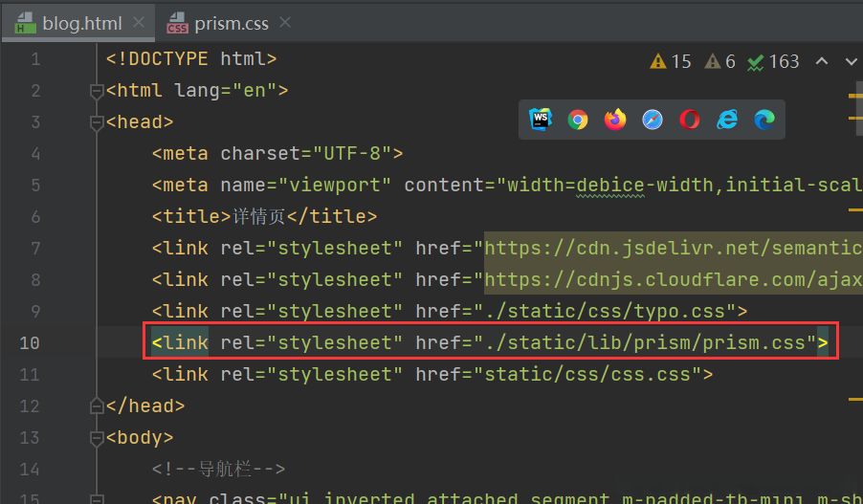863x504 pixels.
Task: Collapse the html tag fold marker
Action: [96, 91]
